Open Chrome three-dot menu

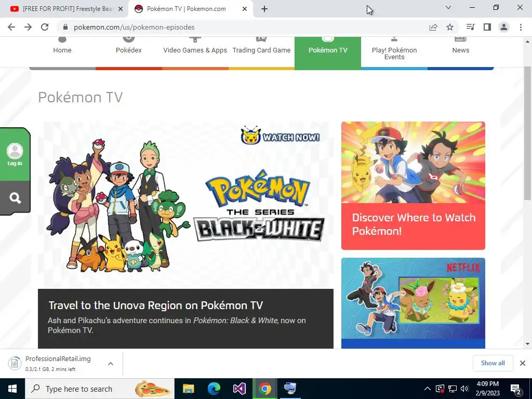521,27
